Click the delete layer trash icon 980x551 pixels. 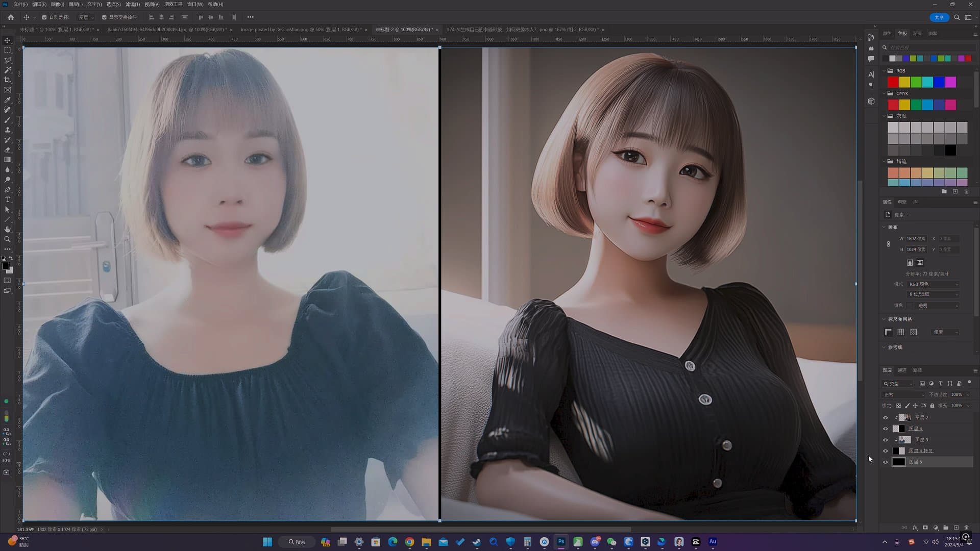coord(966,528)
